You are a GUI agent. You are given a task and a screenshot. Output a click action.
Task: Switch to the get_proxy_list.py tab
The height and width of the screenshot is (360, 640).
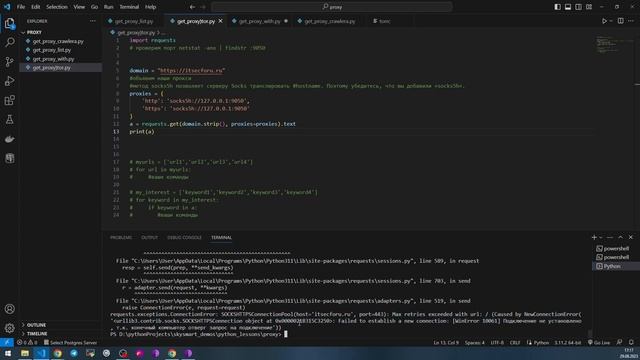pyautogui.click(x=133, y=21)
